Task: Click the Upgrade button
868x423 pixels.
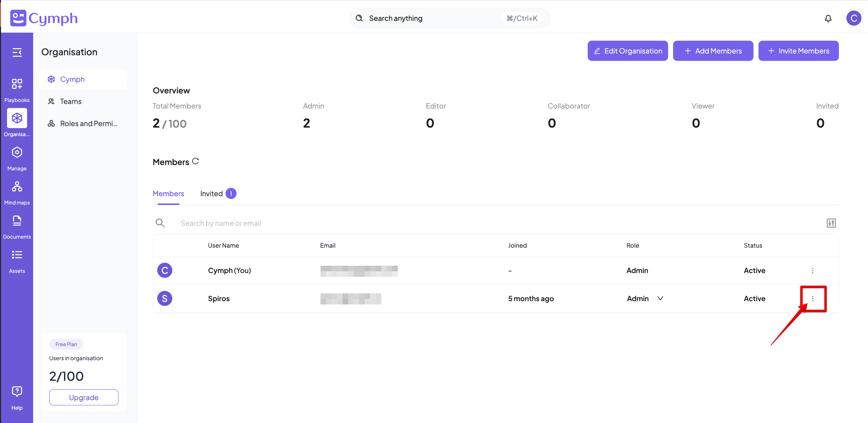Action: [x=84, y=397]
